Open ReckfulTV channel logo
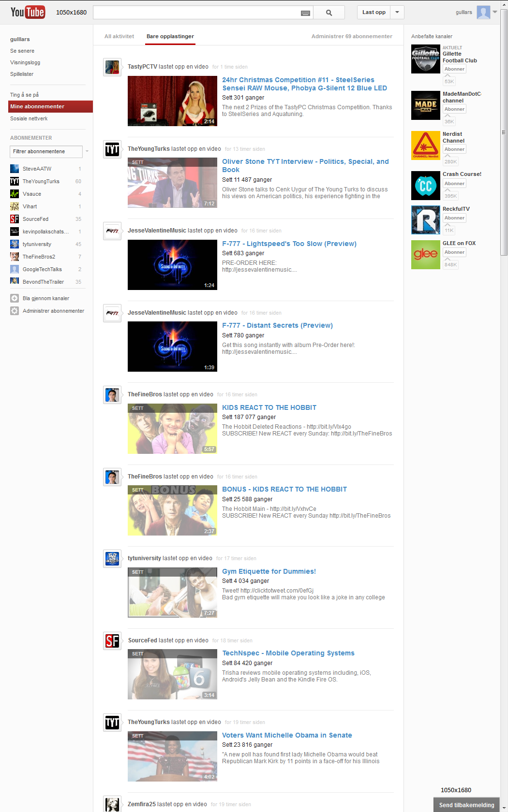This screenshot has height=812, width=508. (x=426, y=220)
